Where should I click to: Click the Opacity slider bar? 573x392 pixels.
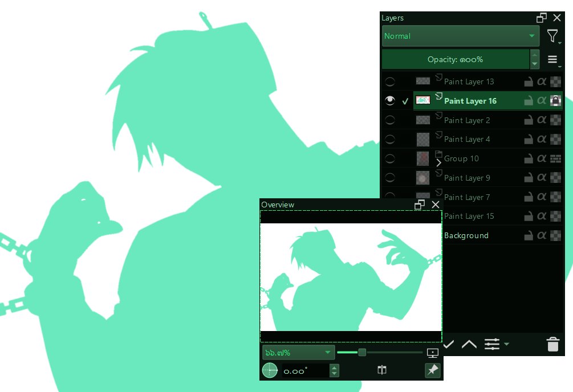click(456, 59)
